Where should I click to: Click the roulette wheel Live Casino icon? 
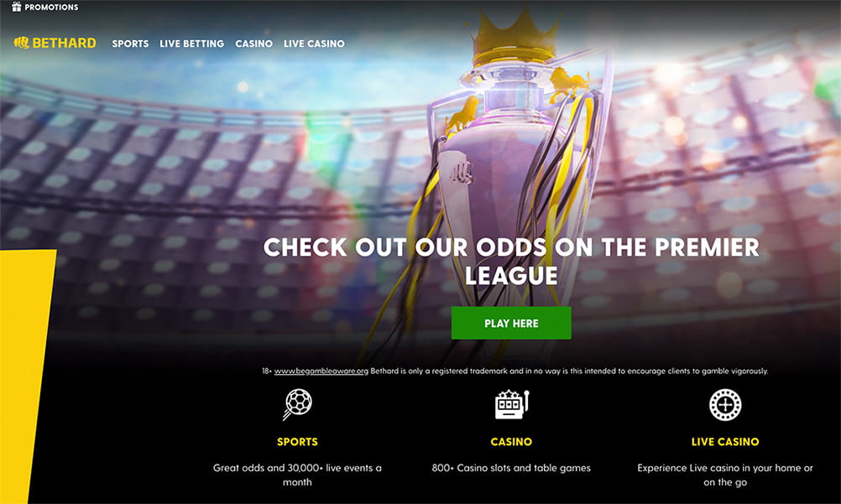pyautogui.click(x=725, y=405)
